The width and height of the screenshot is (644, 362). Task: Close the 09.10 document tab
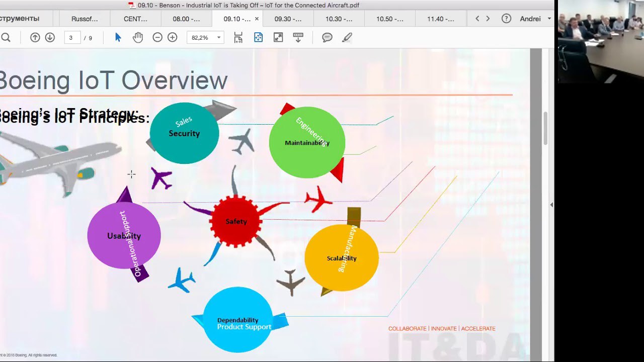[x=257, y=19]
